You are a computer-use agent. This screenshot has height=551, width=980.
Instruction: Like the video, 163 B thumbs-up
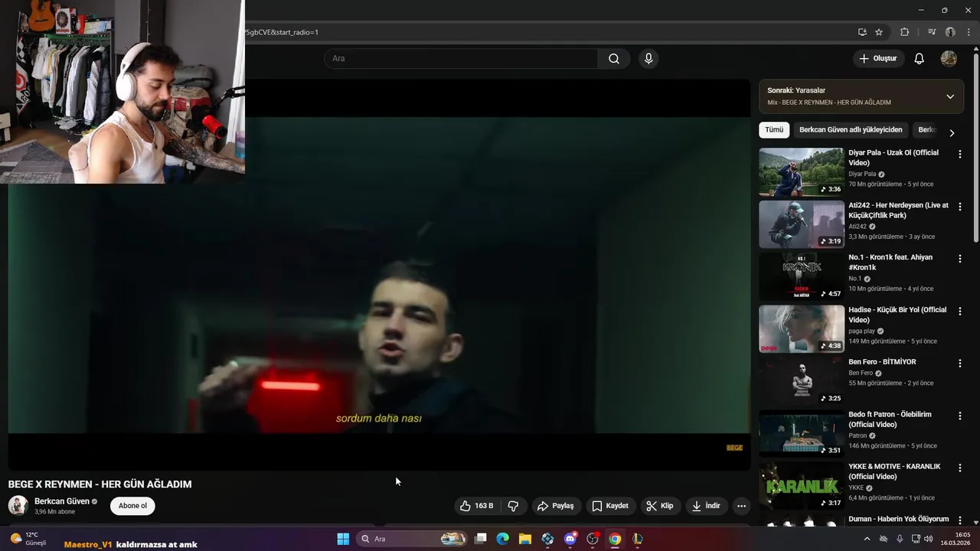point(477,506)
